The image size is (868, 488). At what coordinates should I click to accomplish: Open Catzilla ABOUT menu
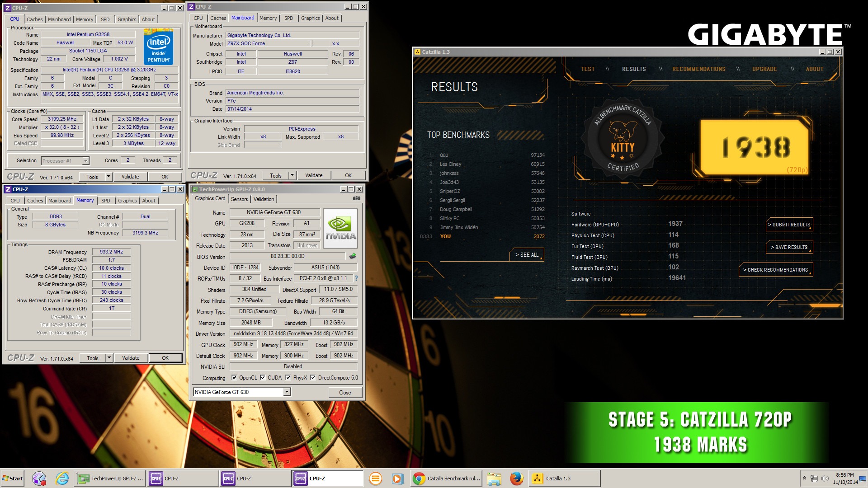[814, 69]
